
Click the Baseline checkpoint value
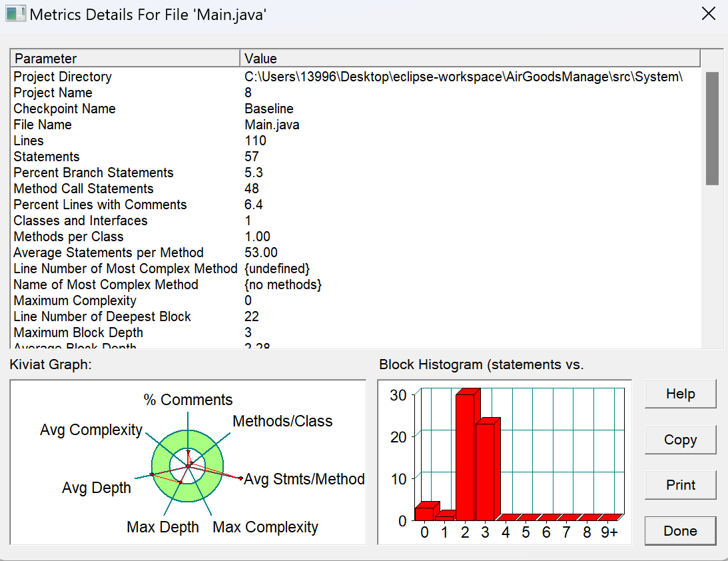coord(269,109)
